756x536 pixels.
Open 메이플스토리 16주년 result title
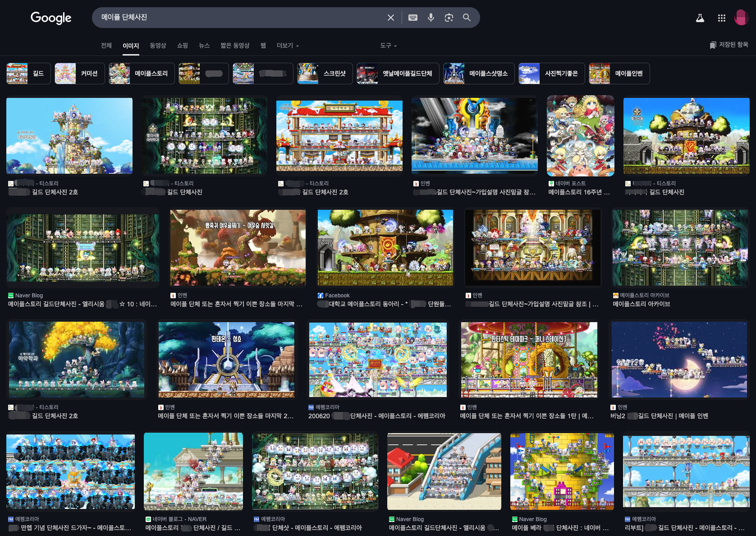(x=579, y=192)
